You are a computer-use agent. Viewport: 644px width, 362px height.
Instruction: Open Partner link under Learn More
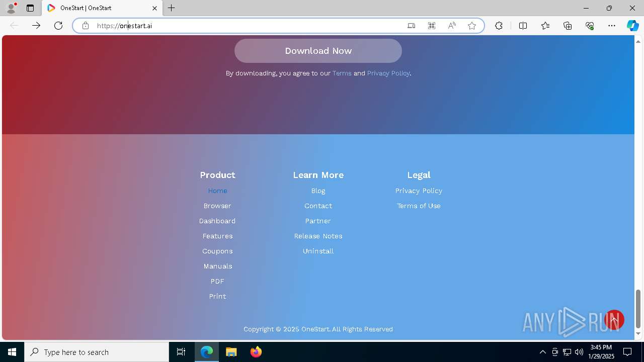(x=318, y=221)
